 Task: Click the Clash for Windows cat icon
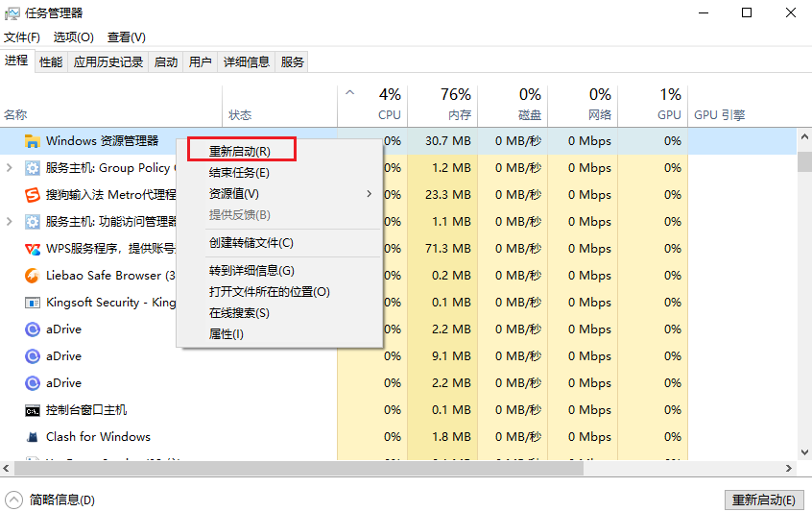[32, 437]
